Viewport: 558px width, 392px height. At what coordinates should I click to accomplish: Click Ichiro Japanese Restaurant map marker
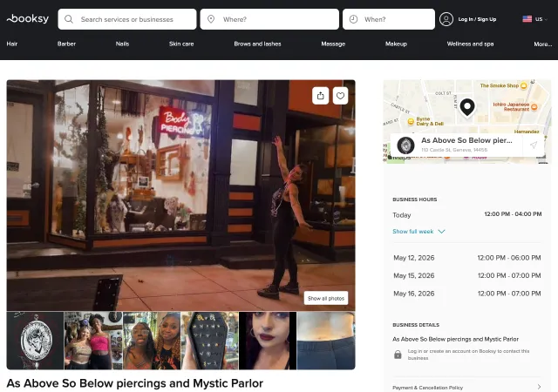point(534,107)
